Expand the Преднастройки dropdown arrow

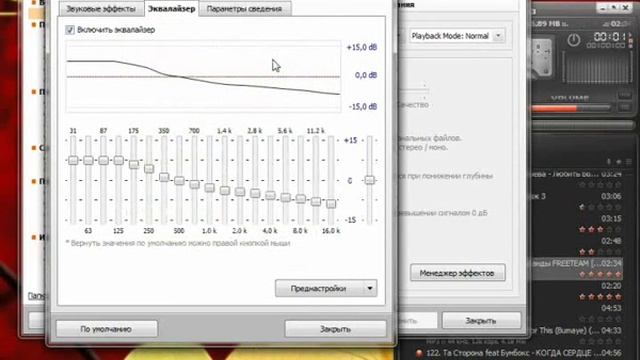[370, 289]
